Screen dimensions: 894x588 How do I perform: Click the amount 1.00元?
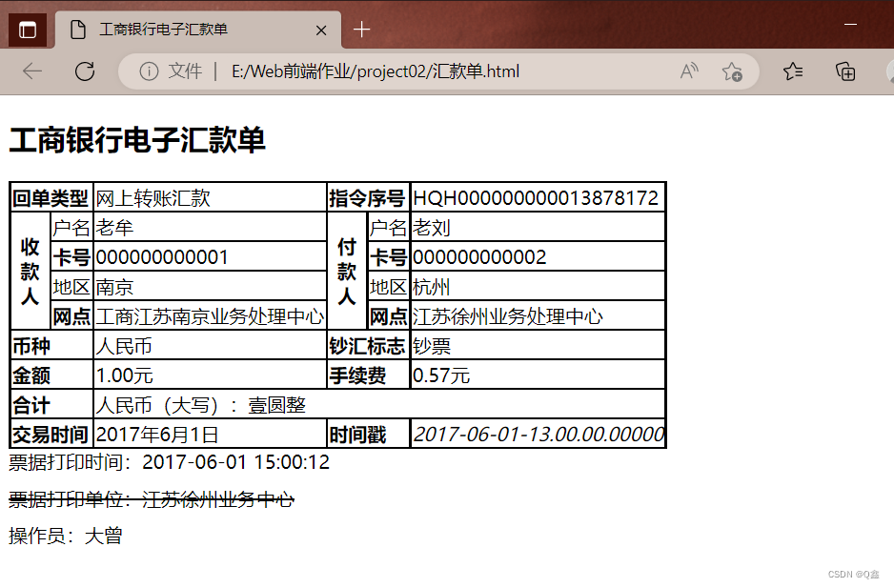124,375
